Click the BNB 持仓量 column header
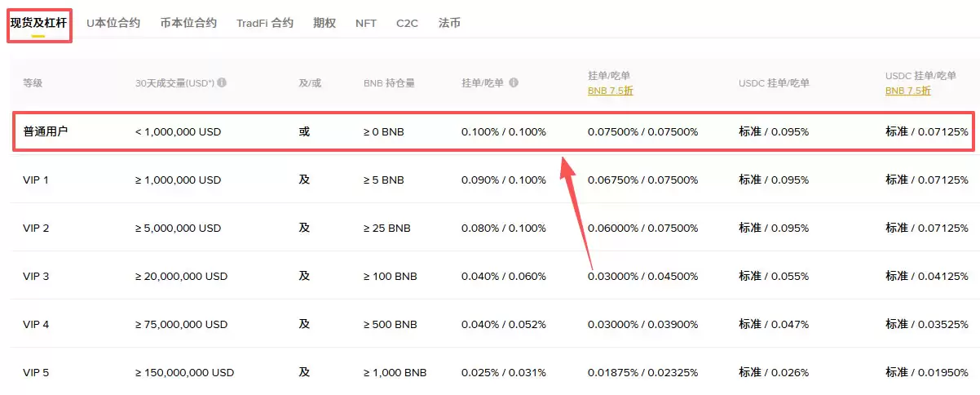 coord(389,82)
